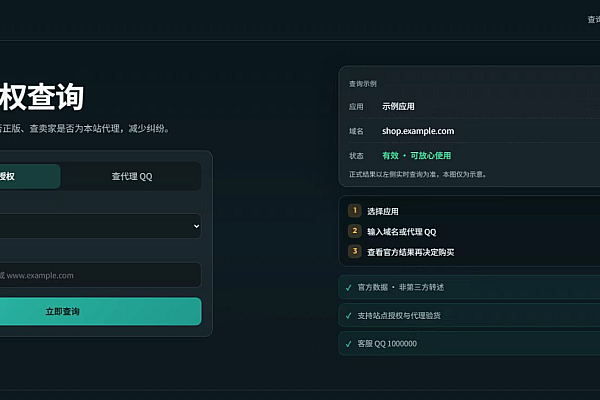This screenshot has width=600, height=400.
Task: Click the 选择应用 step text
Action: (383, 211)
